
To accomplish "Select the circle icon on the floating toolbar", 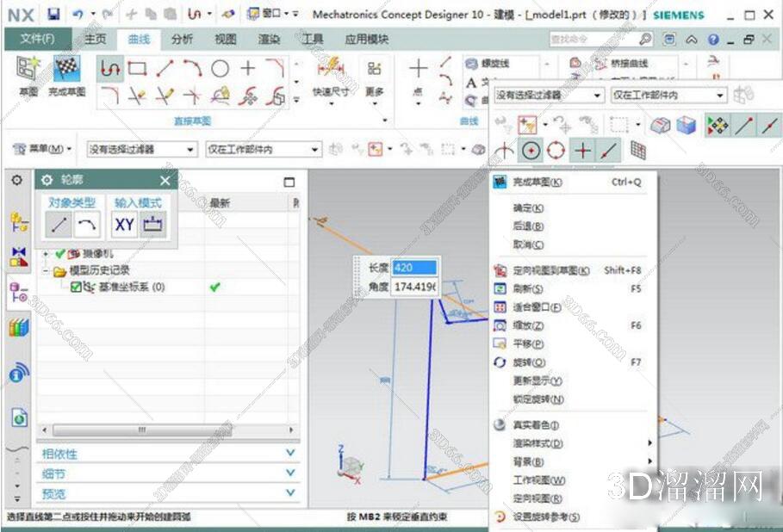I will [531, 149].
